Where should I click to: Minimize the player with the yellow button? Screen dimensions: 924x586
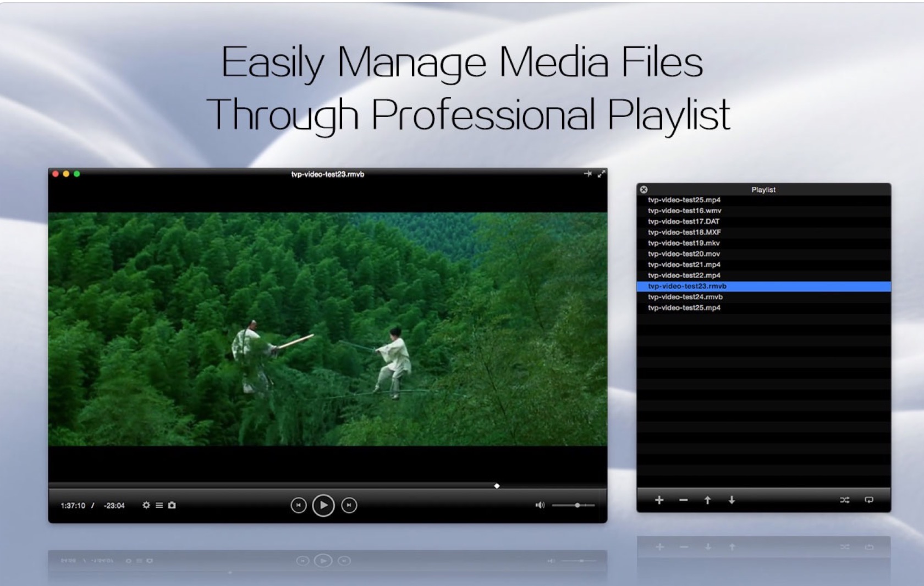pyautogui.click(x=66, y=174)
